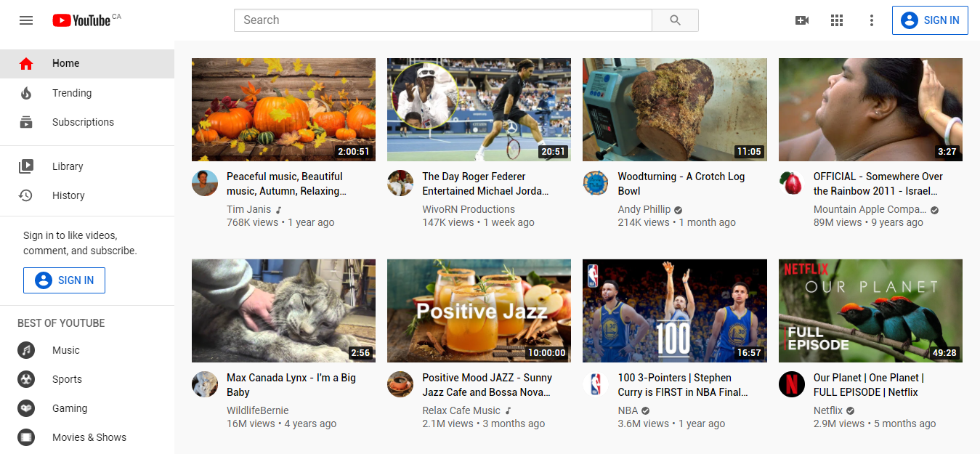Visit the WivoRN Productions channel name
Image resolution: width=980 pixels, height=454 pixels.
click(x=469, y=209)
